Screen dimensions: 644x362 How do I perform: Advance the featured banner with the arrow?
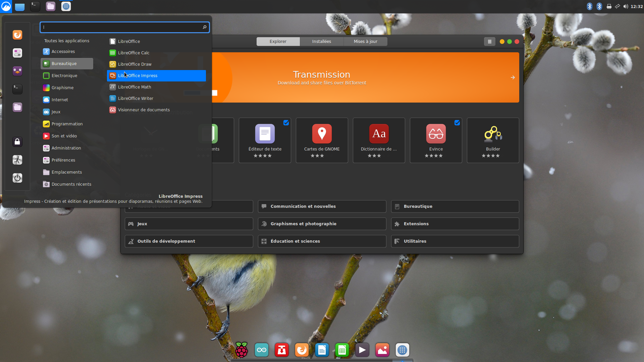[513, 77]
